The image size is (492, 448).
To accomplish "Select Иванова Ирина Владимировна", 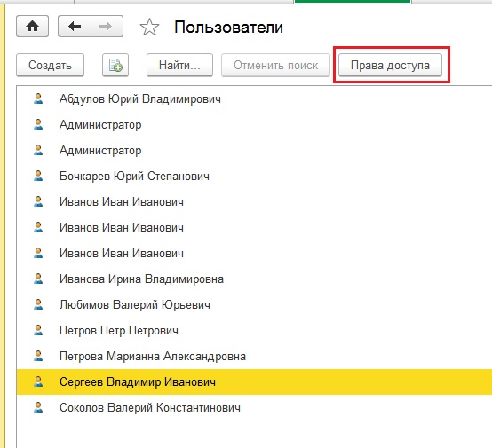I will point(254,279).
